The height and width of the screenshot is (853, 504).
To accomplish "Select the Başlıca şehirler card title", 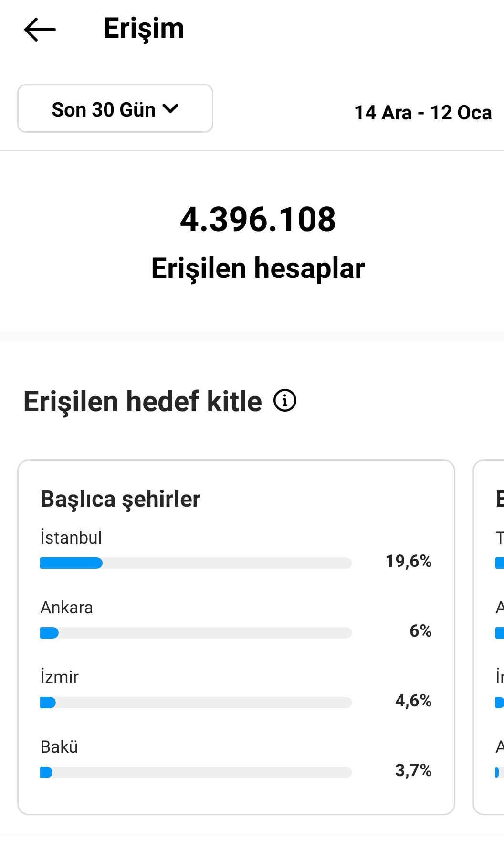I will (120, 499).
